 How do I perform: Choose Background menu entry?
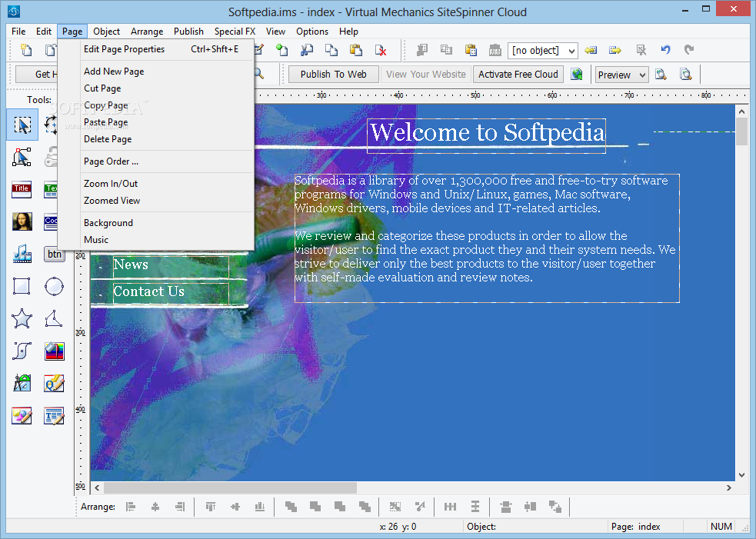click(x=166, y=223)
